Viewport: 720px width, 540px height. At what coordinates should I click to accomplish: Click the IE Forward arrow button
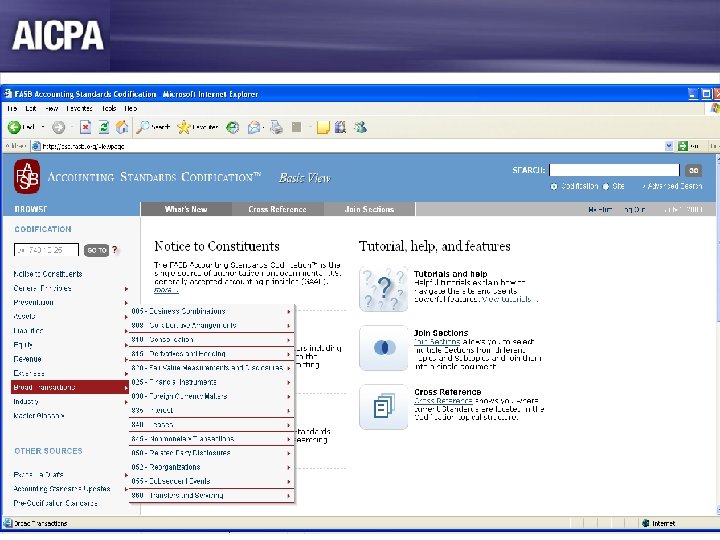click(58, 127)
